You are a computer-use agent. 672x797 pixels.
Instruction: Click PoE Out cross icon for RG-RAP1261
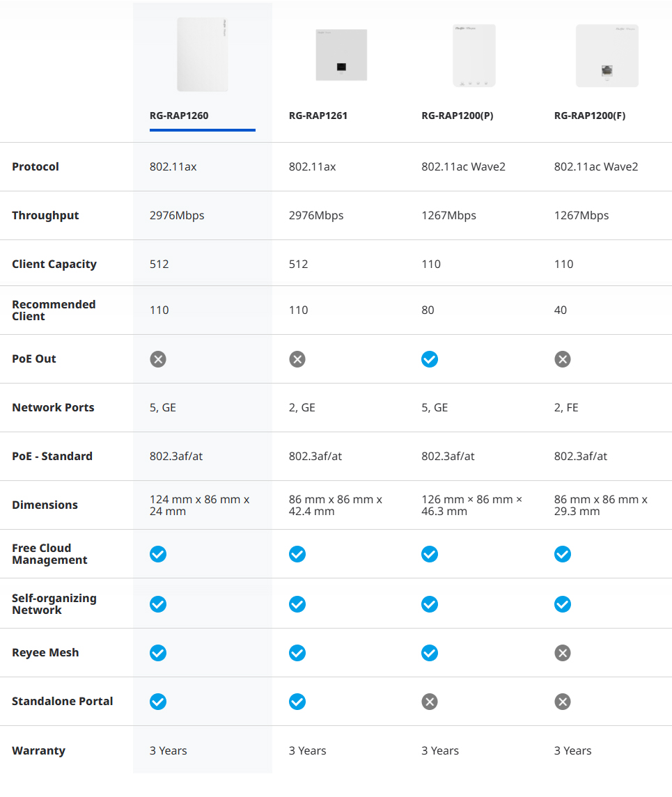[297, 359]
